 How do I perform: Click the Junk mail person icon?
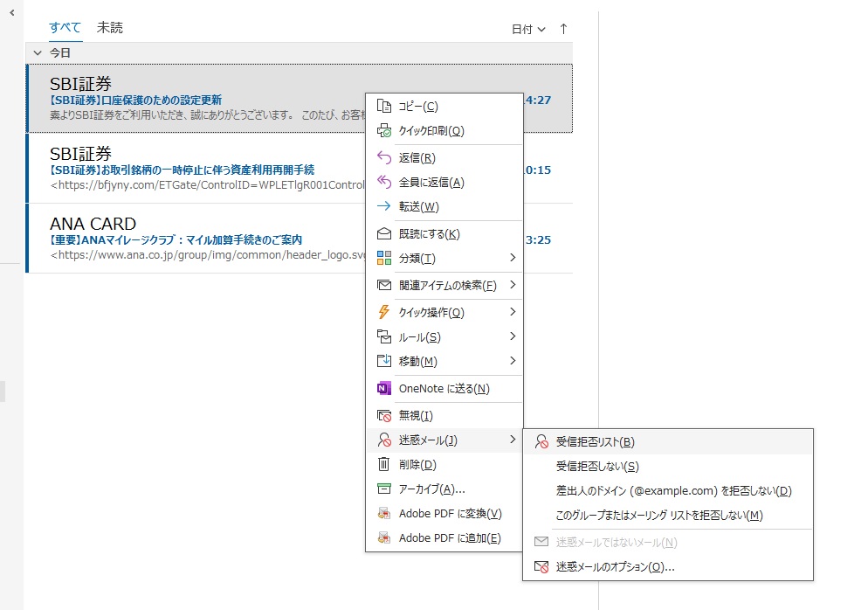point(383,440)
